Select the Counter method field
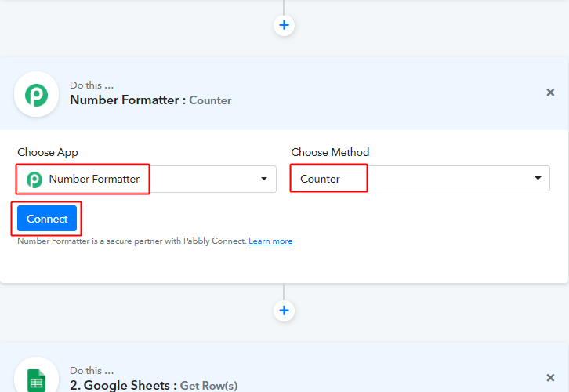The width and height of the screenshot is (569, 392). click(x=420, y=178)
